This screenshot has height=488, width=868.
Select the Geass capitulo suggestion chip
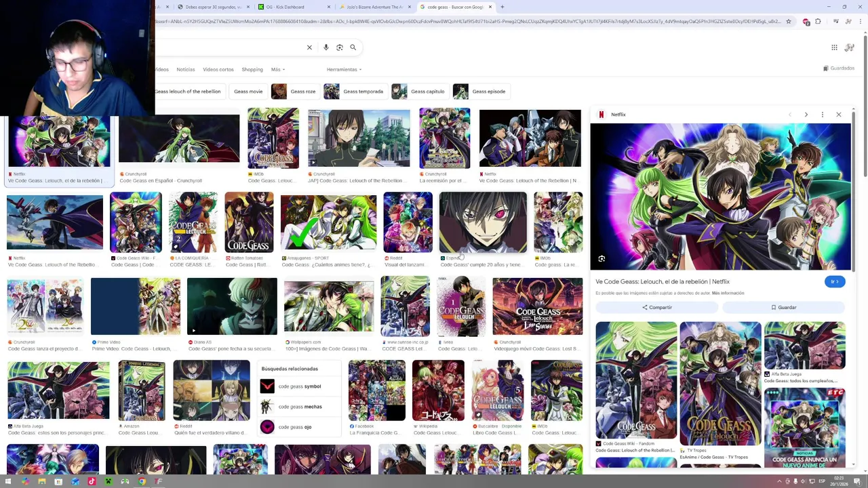pyautogui.click(x=420, y=91)
